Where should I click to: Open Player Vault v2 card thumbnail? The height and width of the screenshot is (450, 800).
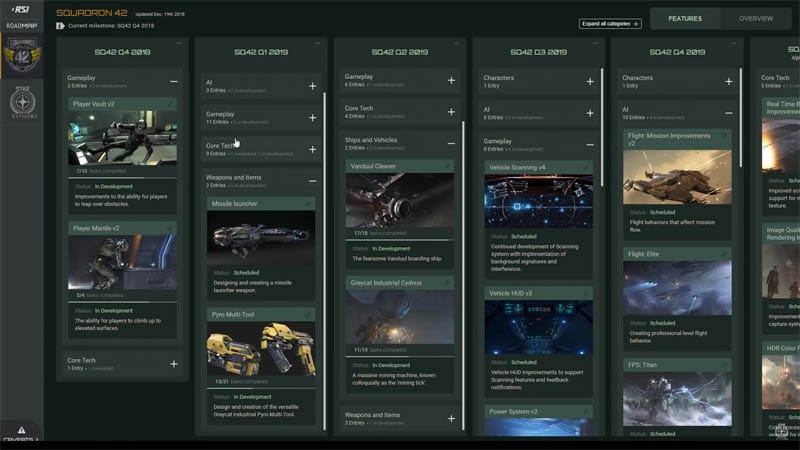(x=122, y=138)
